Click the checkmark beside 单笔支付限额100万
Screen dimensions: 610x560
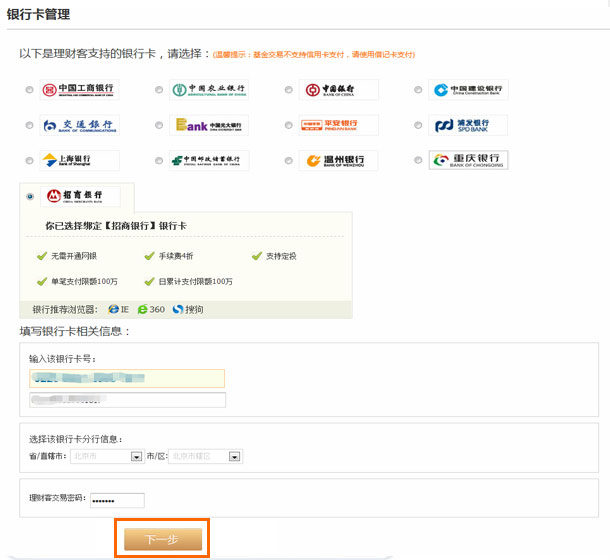(42, 281)
